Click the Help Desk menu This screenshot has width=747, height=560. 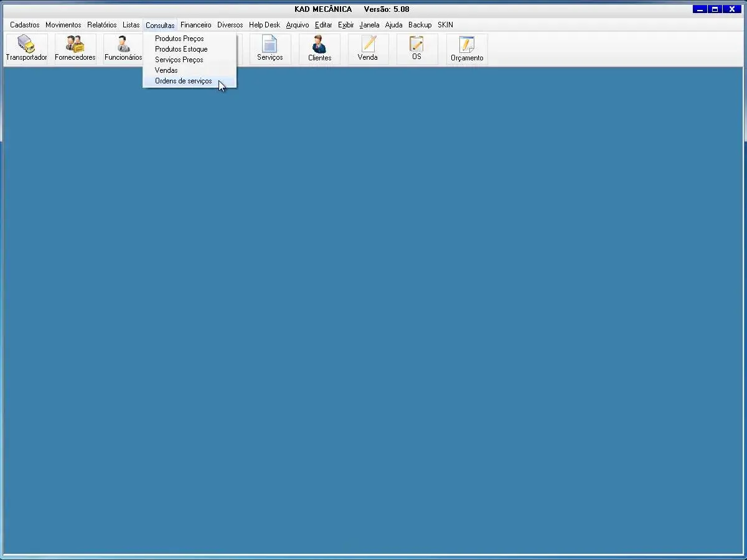click(264, 25)
